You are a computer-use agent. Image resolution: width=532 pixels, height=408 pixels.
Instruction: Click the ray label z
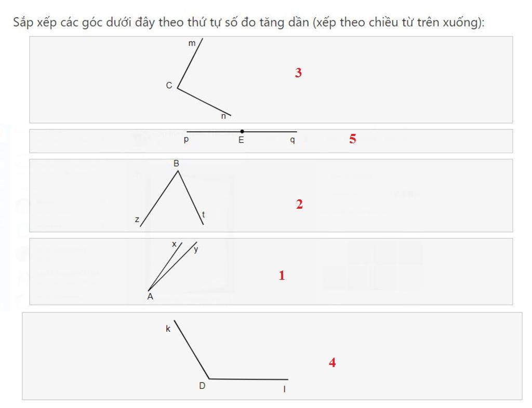[x=137, y=220]
